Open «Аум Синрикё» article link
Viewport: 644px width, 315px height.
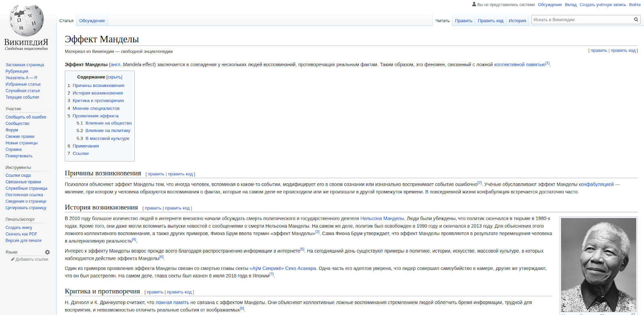[267, 268]
